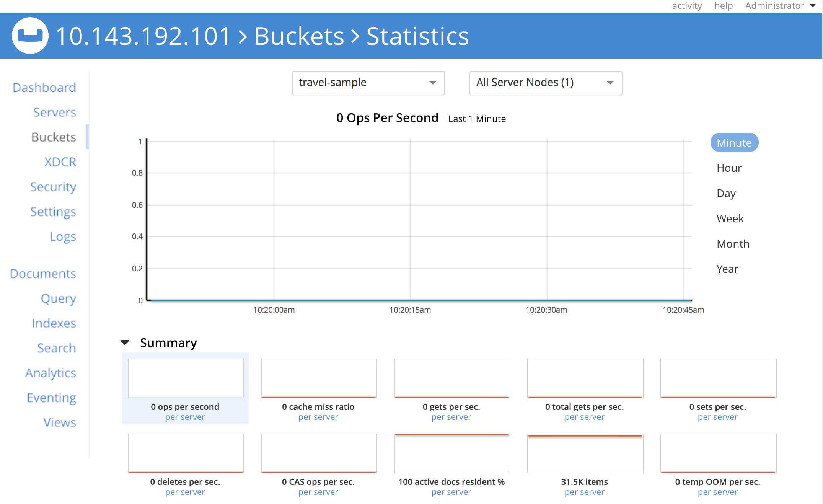
Task: Select the Minute time range
Action: (x=734, y=143)
